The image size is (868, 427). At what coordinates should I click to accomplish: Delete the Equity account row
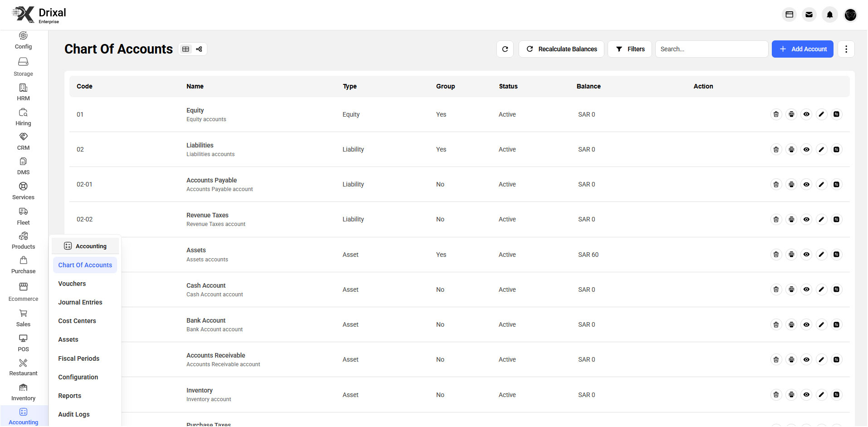[776, 114]
